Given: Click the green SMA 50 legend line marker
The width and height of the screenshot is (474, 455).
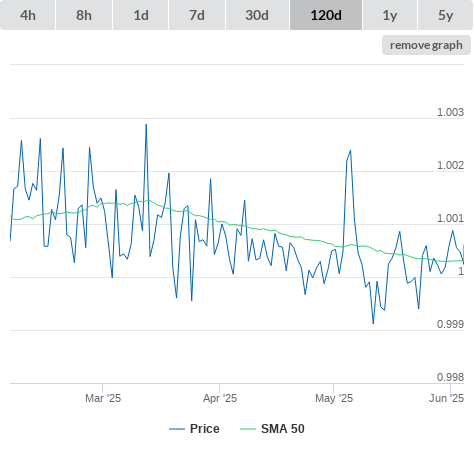Looking at the screenshot, I should click(x=248, y=429).
